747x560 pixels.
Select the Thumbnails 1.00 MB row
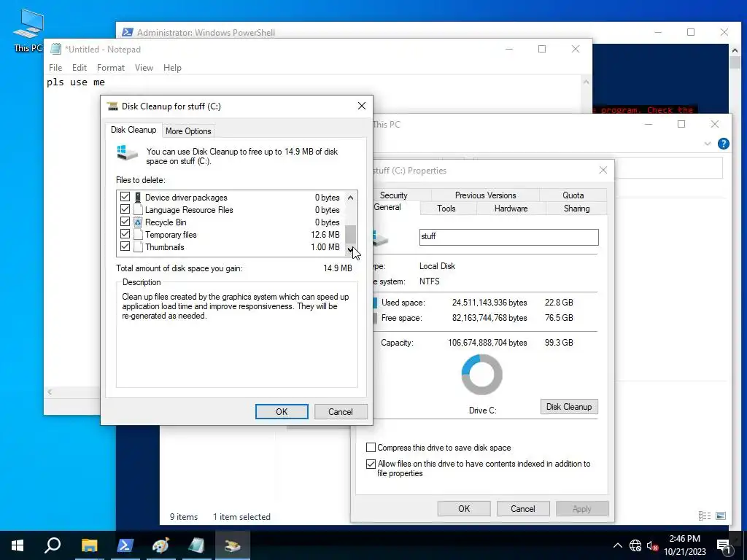tap(231, 246)
